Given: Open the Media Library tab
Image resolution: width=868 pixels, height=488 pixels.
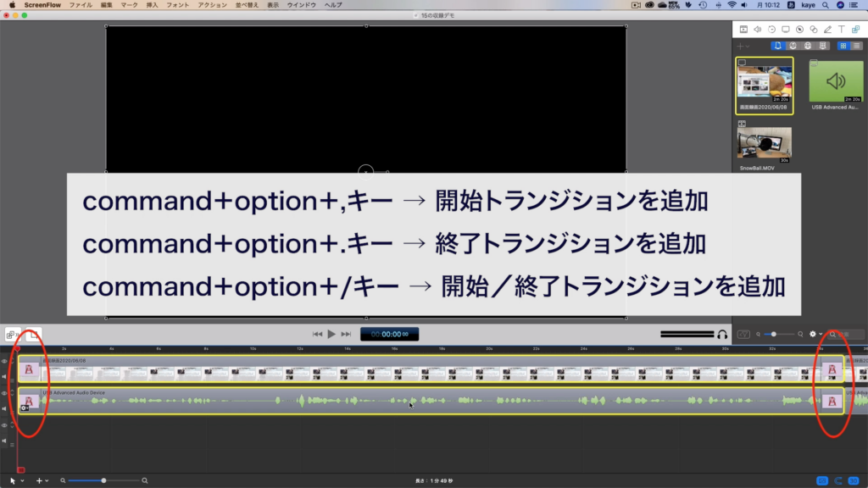Looking at the screenshot, I should click(x=856, y=29).
